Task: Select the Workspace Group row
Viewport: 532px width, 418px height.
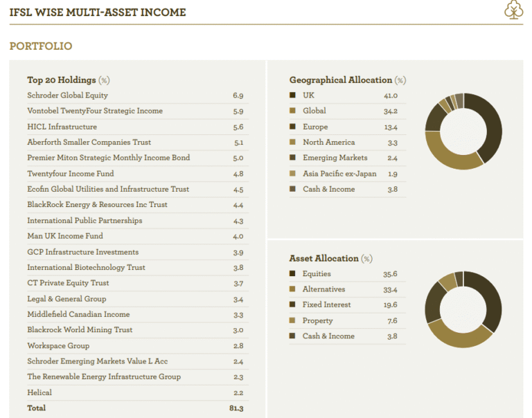Action: coord(138,346)
